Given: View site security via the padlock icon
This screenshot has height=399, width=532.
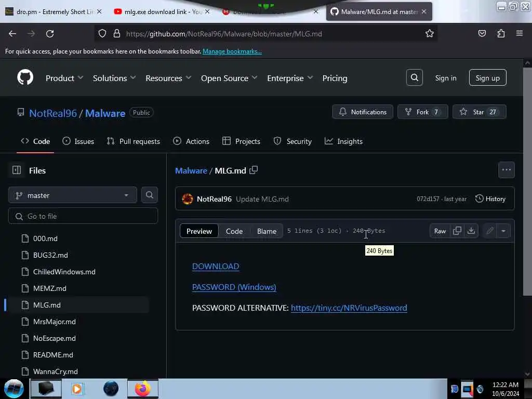Looking at the screenshot, I should click(117, 33).
